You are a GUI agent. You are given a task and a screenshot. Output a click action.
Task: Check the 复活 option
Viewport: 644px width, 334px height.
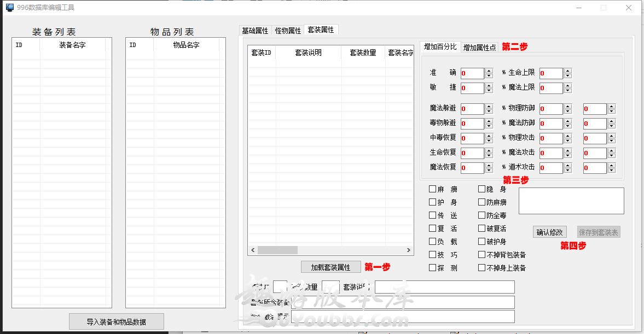[433, 228]
